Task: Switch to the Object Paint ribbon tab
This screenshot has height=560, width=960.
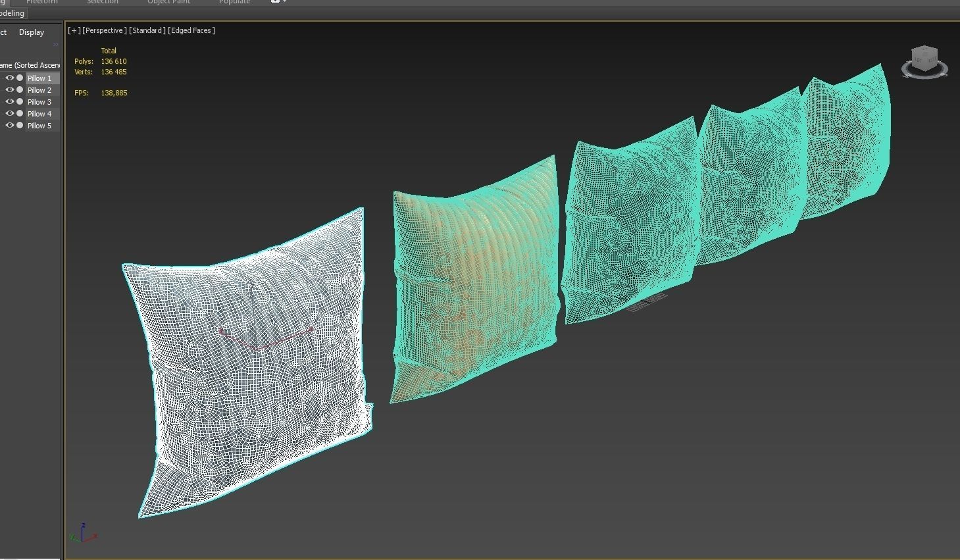Action: pyautogui.click(x=168, y=2)
